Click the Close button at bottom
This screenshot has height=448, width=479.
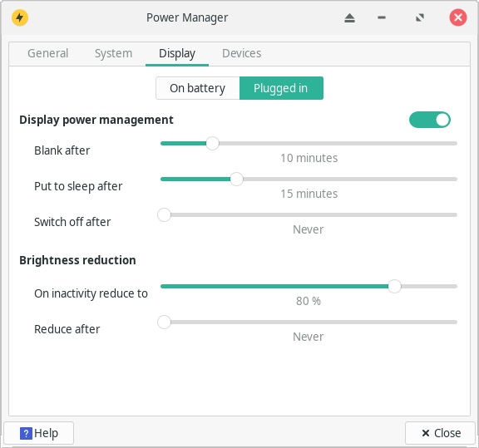(x=440, y=433)
